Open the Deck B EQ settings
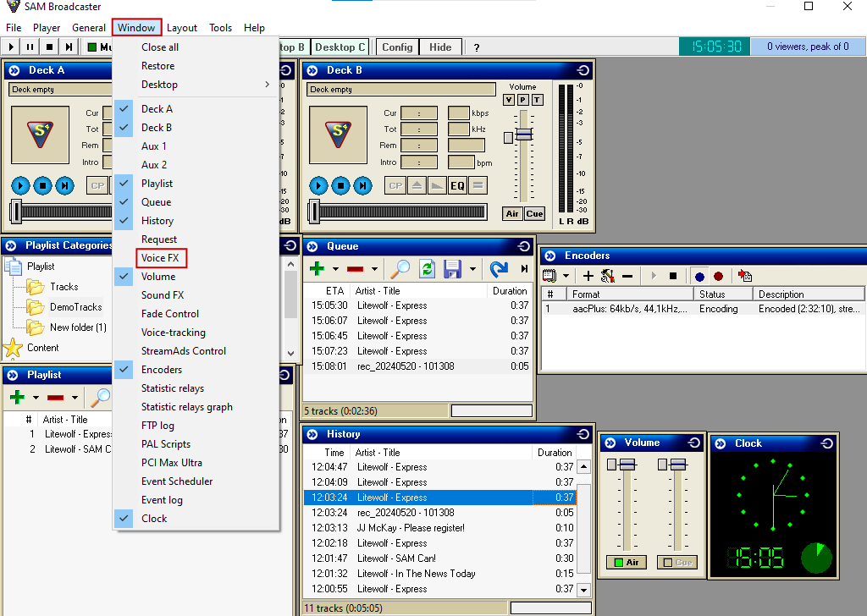The image size is (867, 616). 457,185
